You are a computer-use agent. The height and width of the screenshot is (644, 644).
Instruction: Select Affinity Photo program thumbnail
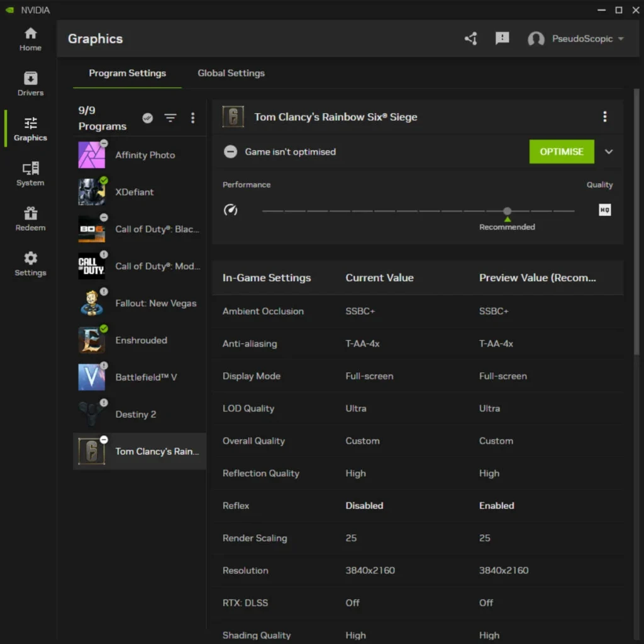[x=92, y=155]
